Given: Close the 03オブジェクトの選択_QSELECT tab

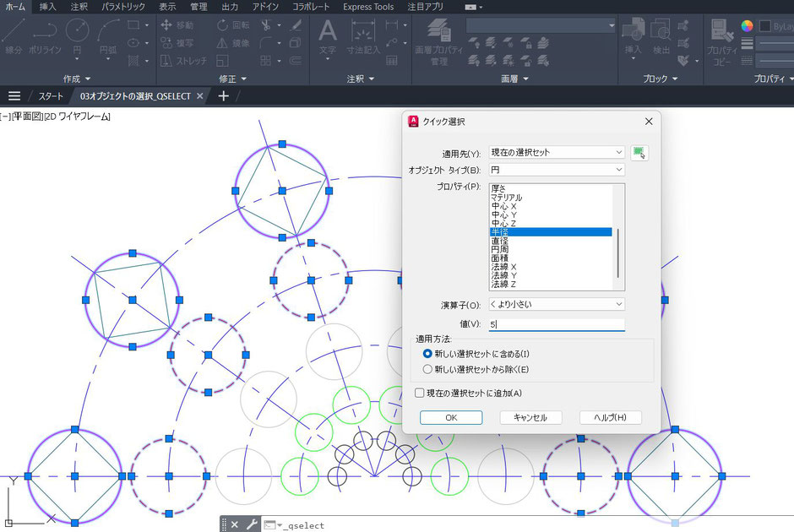Looking at the screenshot, I should (x=200, y=95).
